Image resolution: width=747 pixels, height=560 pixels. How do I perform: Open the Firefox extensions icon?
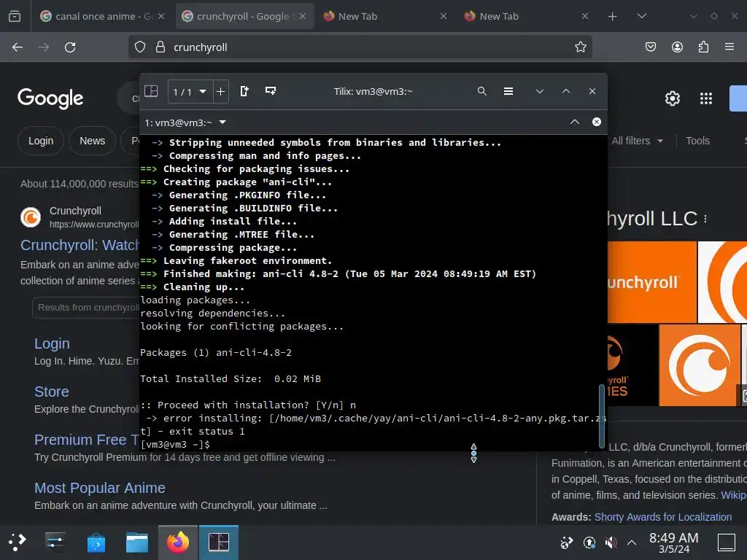click(x=703, y=47)
